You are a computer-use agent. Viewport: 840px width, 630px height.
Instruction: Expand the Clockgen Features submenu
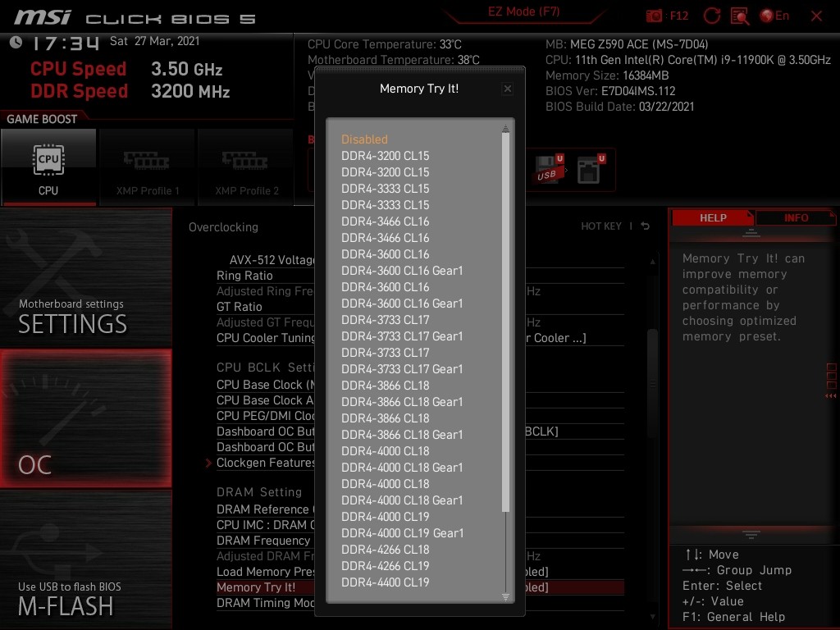[265, 463]
